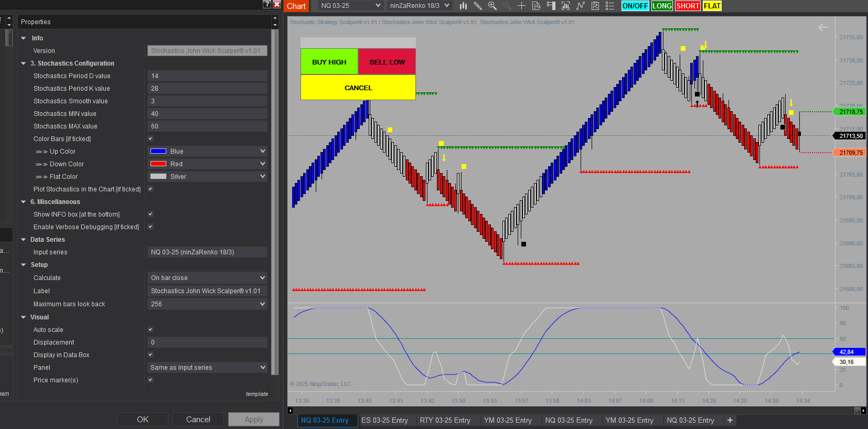
Task: Click OK in the Properties dialog
Action: pyautogui.click(x=143, y=420)
